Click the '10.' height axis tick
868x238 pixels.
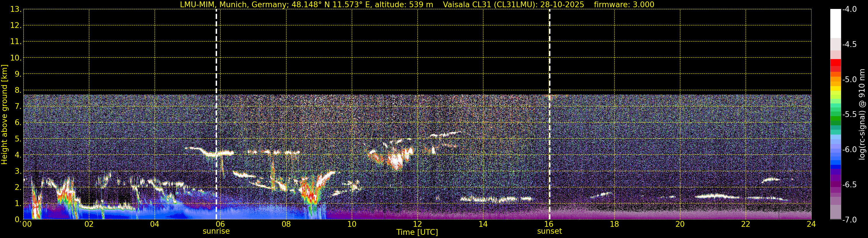click(16, 58)
